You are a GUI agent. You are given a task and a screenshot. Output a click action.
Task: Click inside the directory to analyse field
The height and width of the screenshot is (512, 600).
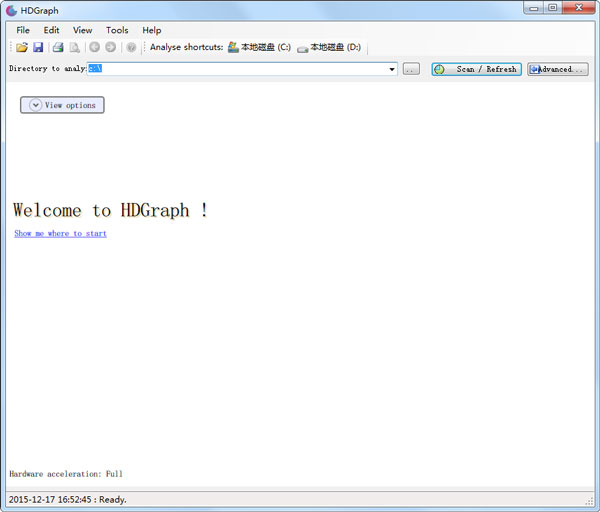point(242,69)
